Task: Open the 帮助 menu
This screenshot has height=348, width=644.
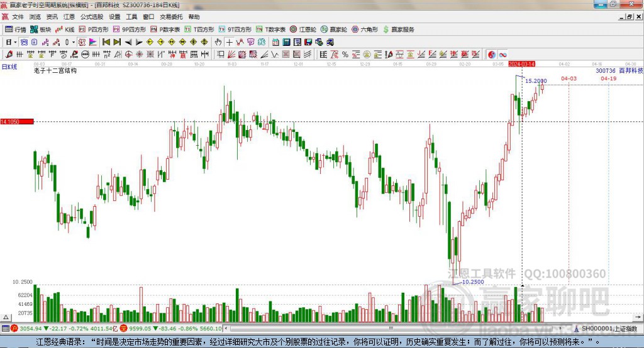Action: pyautogui.click(x=194, y=17)
